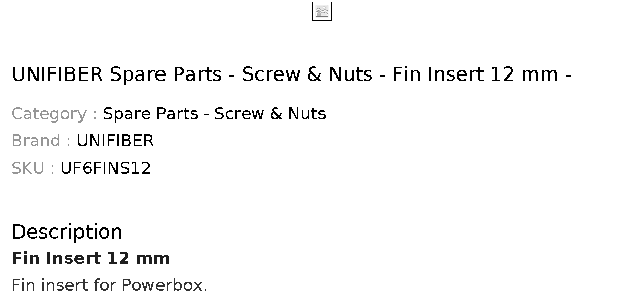The height and width of the screenshot is (306, 644).
Task: Click the product title heading starting with UNIFIBER
Action: (x=291, y=74)
